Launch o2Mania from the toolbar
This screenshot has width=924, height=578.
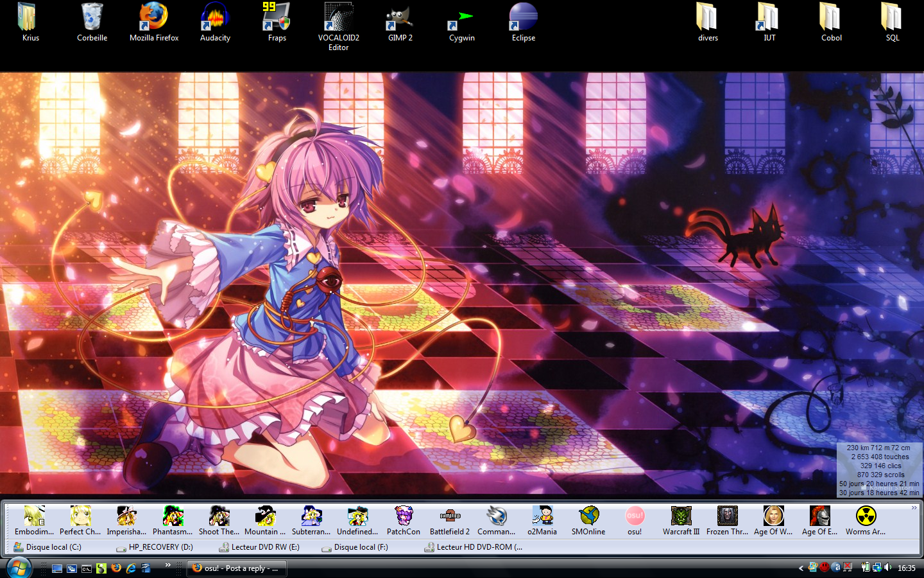(x=542, y=521)
